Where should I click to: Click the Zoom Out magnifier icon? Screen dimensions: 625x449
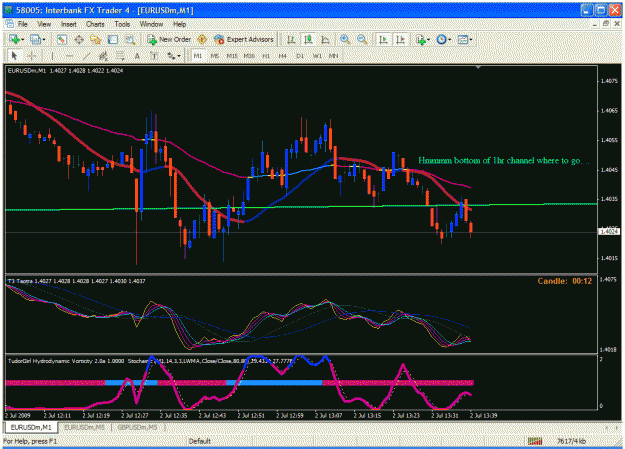[362, 39]
